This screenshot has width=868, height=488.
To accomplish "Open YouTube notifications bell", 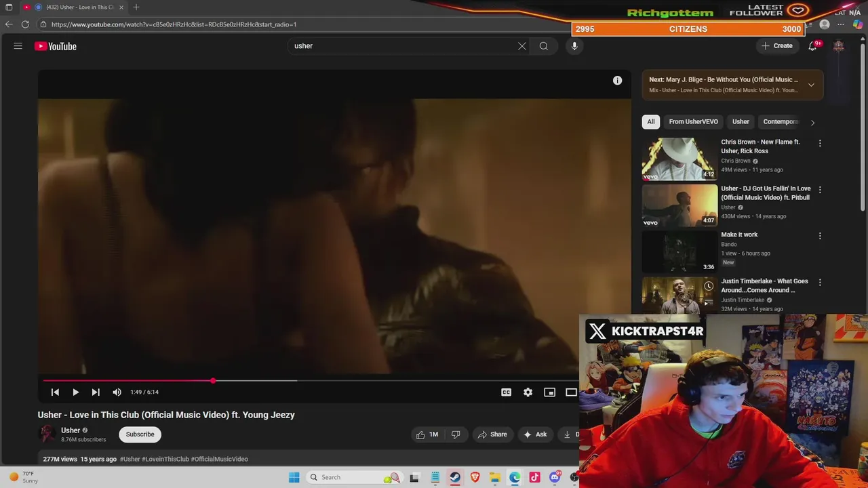I will point(812,46).
